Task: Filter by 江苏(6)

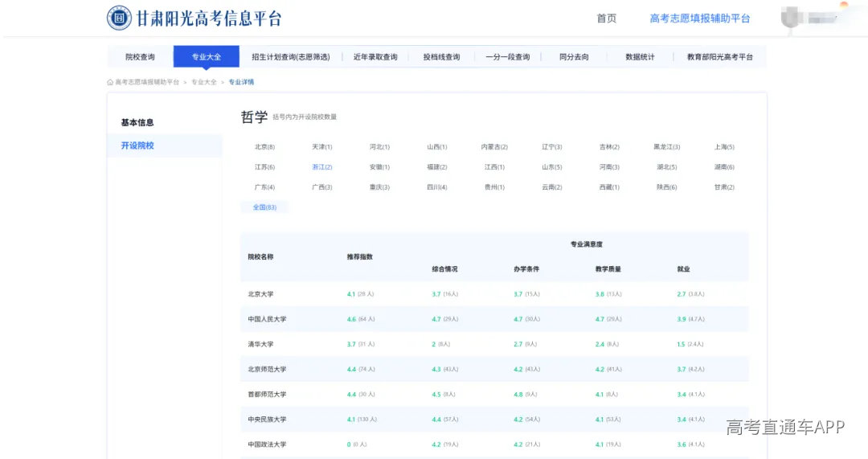Action: pos(264,166)
